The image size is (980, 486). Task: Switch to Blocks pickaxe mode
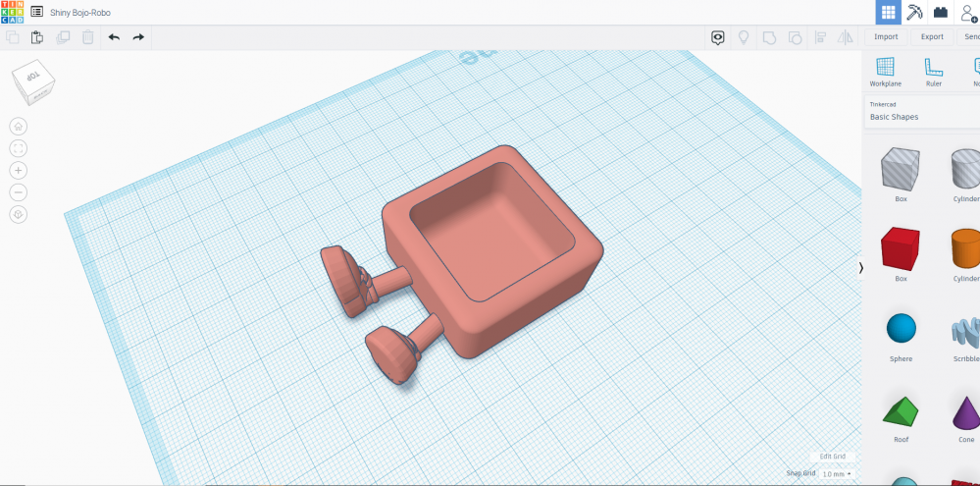[x=914, y=13]
